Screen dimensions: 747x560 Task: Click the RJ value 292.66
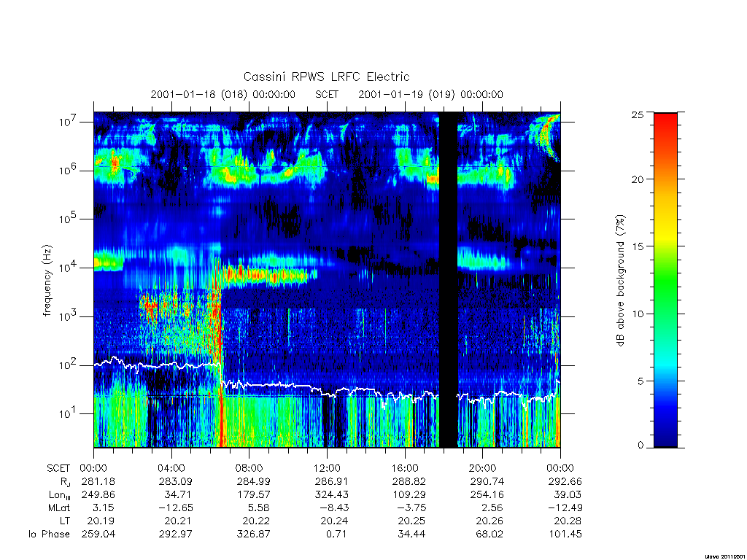pos(565,481)
